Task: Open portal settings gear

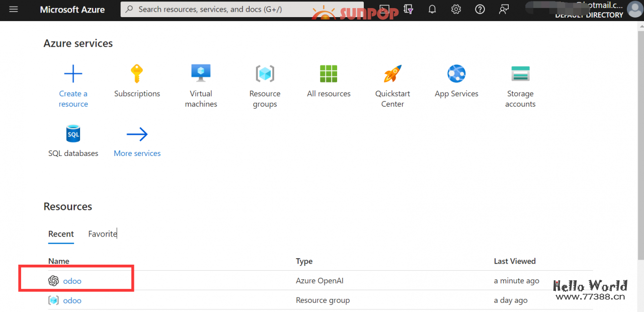Action: pos(456,10)
